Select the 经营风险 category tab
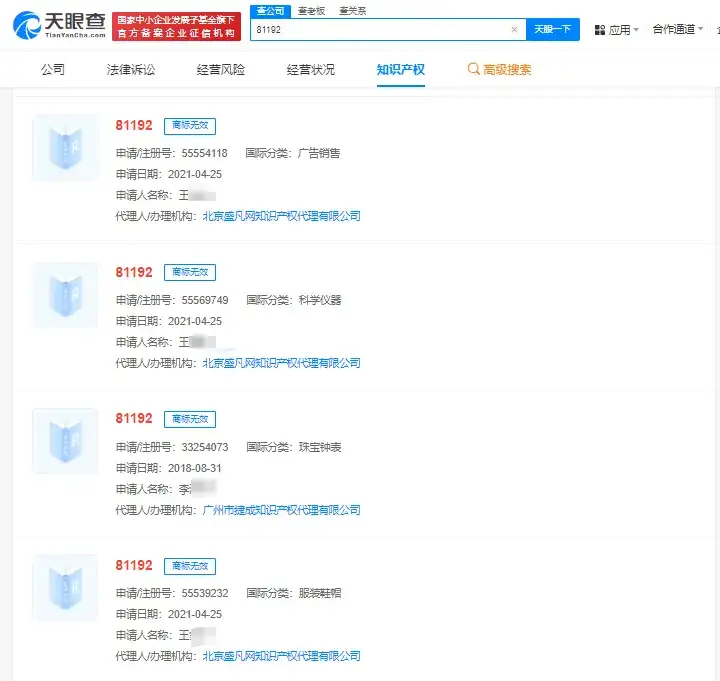 221,70
